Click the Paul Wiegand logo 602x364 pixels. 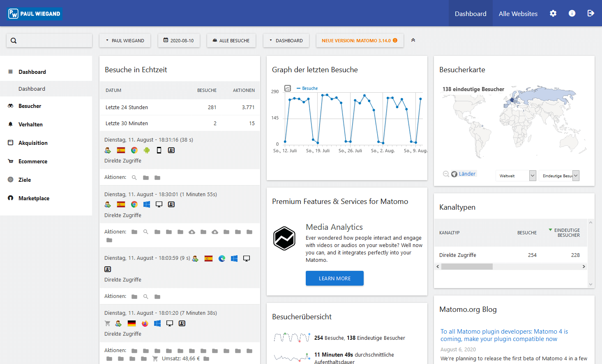pyautogui.click(x=35, y=14)
